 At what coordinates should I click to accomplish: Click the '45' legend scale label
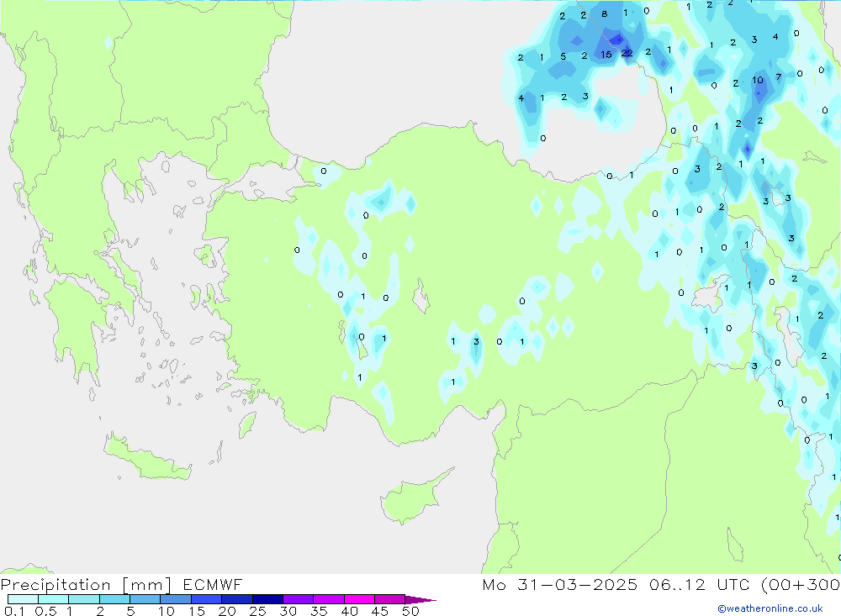(x=380, y=611)
